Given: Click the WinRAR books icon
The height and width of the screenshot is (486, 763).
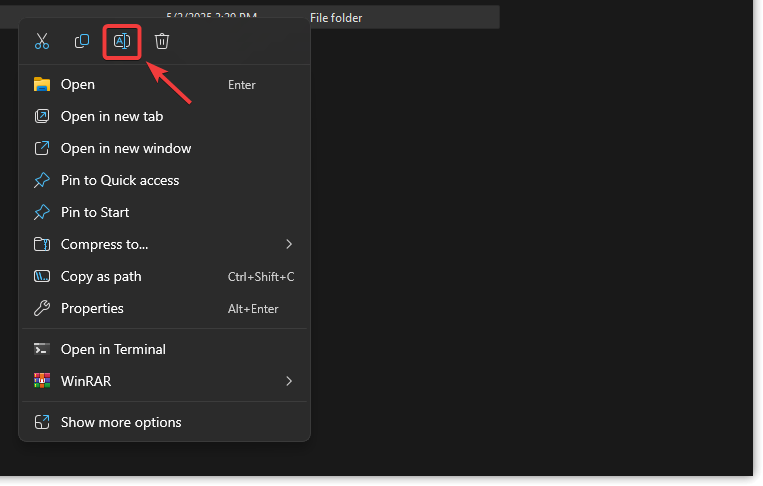Looking at the screenshot, I should coord(42,381).
